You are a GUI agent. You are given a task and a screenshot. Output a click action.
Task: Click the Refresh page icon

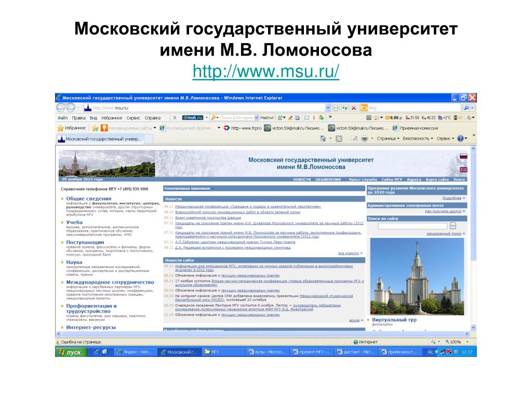[x=345, y=108]
